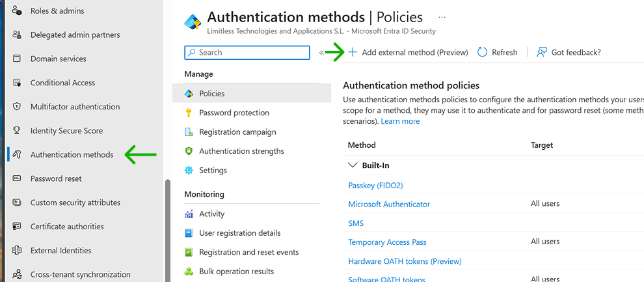This screenshot has height=282, width=644.
Task: Click the Certificate authorities icon
Action: tap(18, 227)
